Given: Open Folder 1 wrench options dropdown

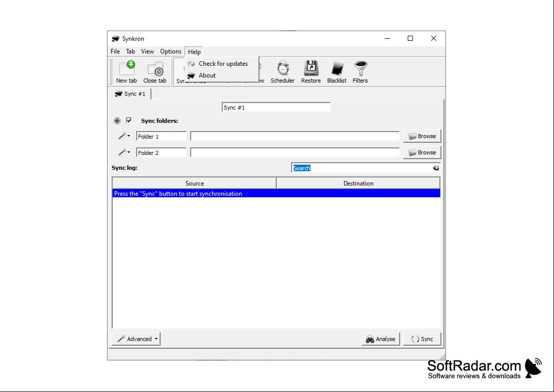Looking at the screenshot, I should (x=124, y=136).
